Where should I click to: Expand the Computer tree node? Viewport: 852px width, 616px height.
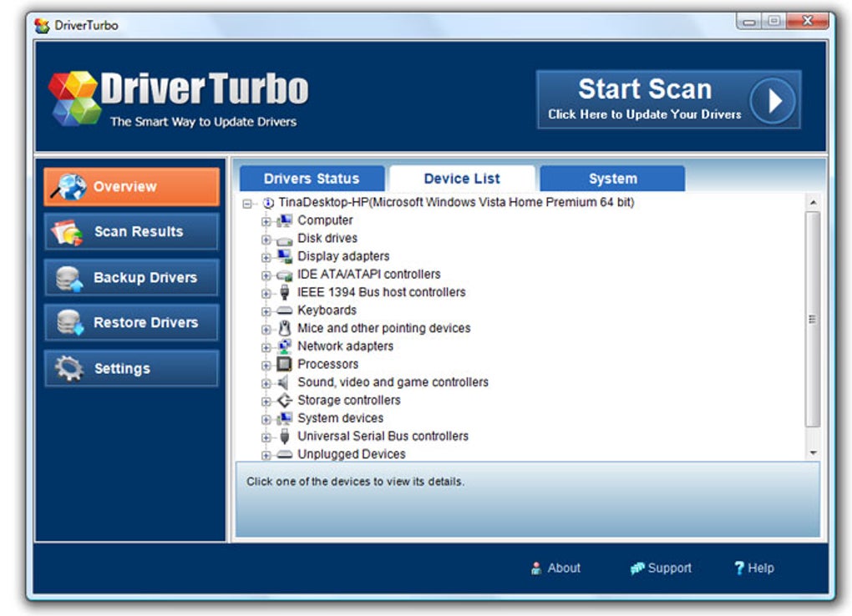coord(266,222)
